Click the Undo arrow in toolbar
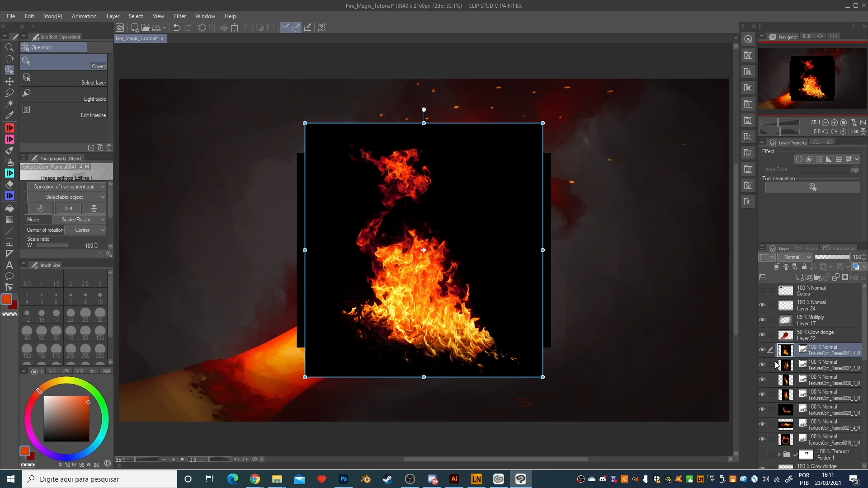The height and width of the screenshot is (488, 868). click(177, 28)
